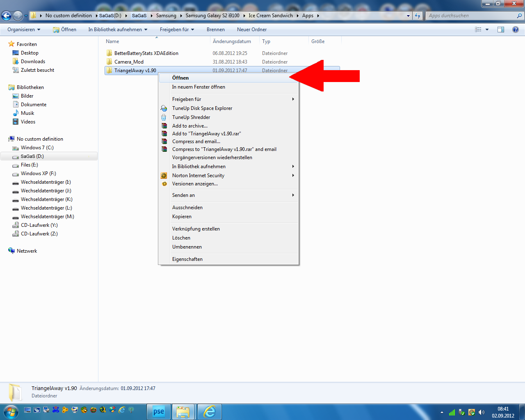The width and height of the screenshot is (525, 420).
Task: Open the Freigeben für toolbar dropdown
Action: [x=177, y=30]
